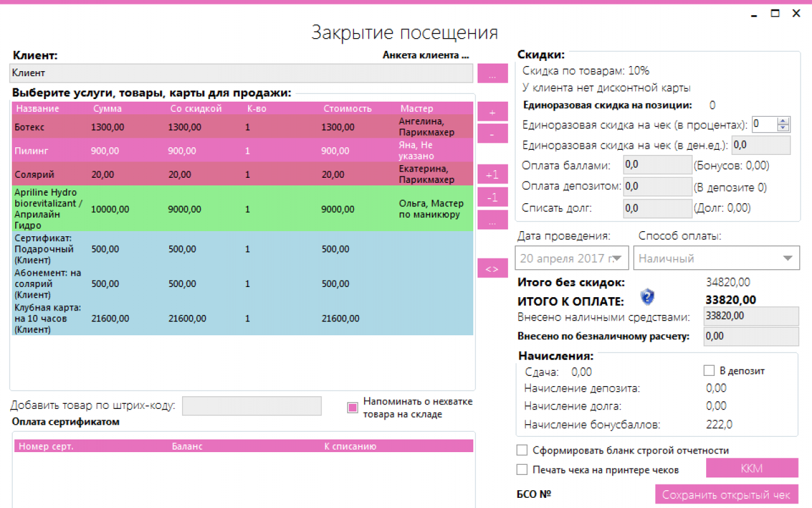Click 'К списанию' column header

tap(350, 446)
